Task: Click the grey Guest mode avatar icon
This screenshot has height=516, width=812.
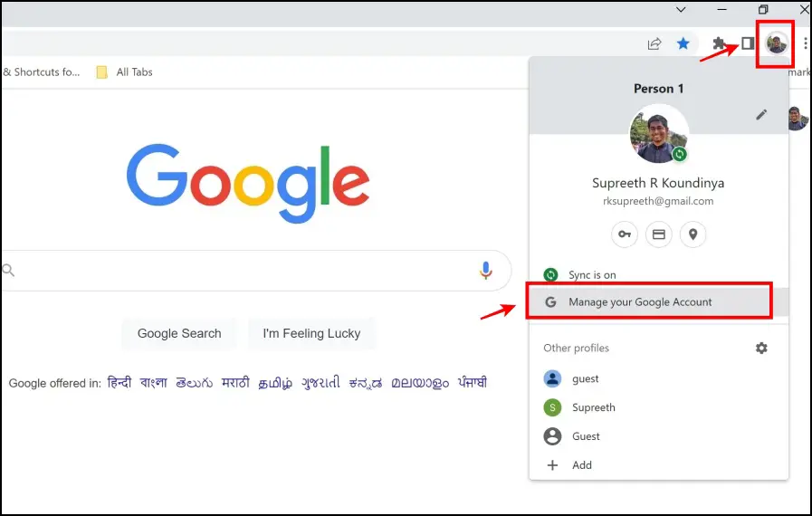Action: [552, 436]
